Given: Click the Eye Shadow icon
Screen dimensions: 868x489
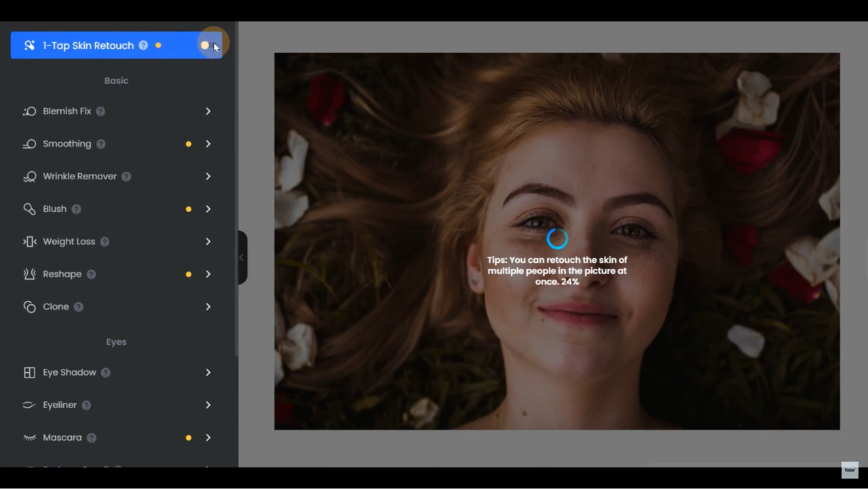Looking at the screenshot, I should (x=29, y=373).
